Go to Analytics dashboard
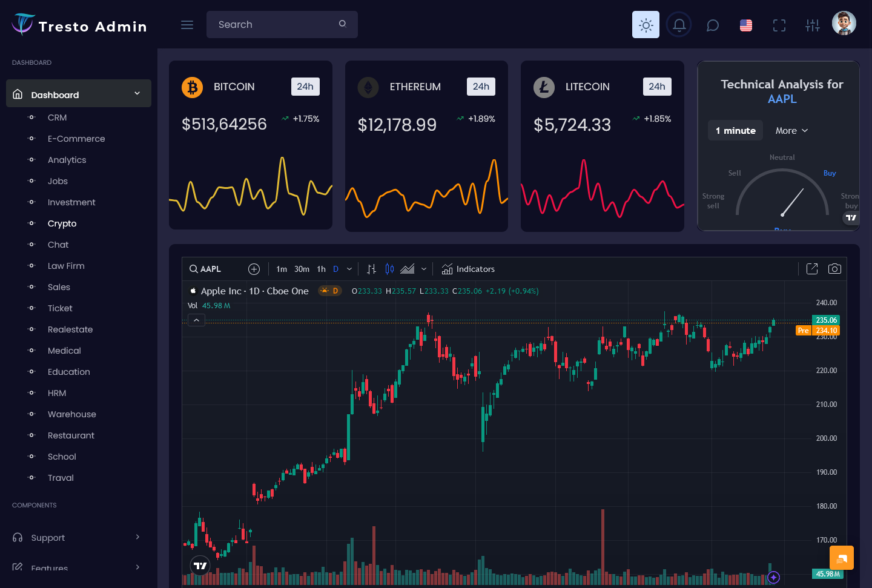Screen dimensions: 872x588 coord(67,160)
